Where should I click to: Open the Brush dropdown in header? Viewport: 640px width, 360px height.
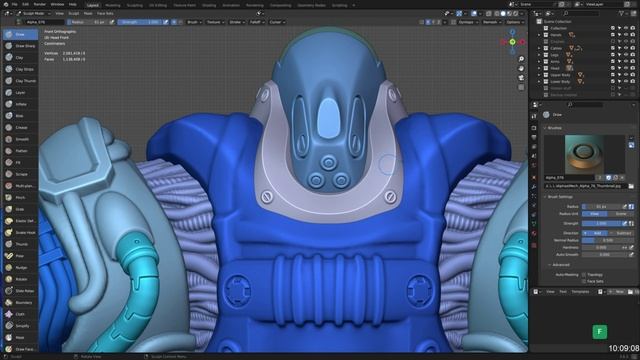tap(194, 22)
